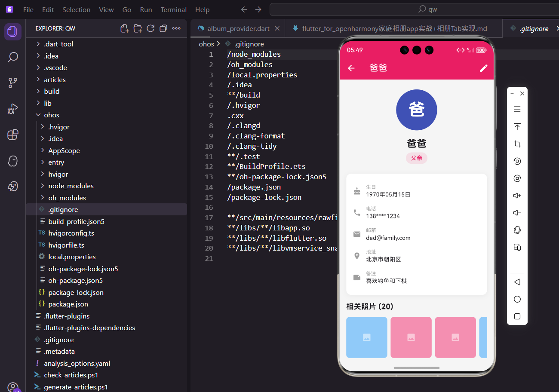Refresh the Explorer file tree
Viewport: 559px width, 392px height.
[150, 28]
